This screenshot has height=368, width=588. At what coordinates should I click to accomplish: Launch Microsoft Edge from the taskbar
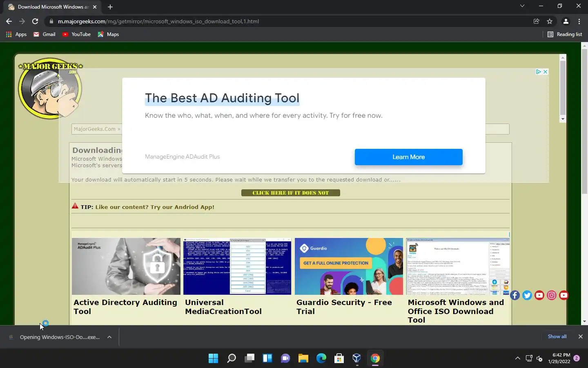point(321,359)
